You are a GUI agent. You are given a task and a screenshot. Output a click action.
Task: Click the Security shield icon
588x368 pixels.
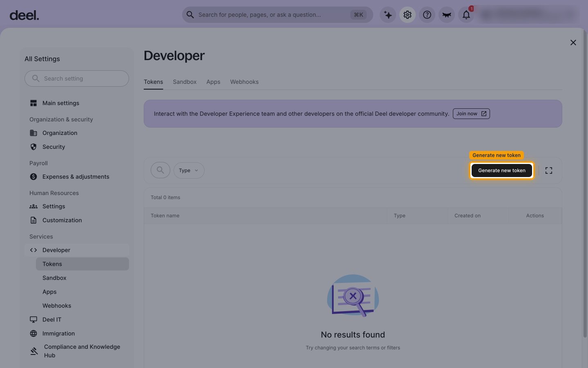point(33,147)
